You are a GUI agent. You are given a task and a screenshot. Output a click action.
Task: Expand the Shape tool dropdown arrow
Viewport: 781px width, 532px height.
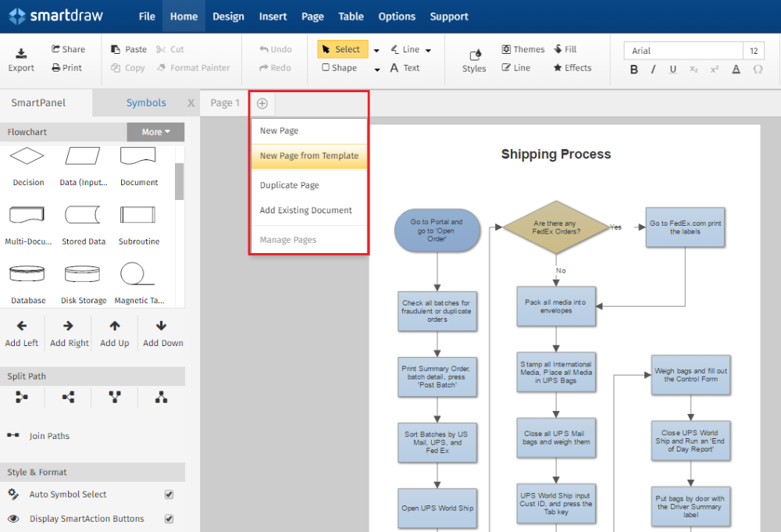(377, 70)
